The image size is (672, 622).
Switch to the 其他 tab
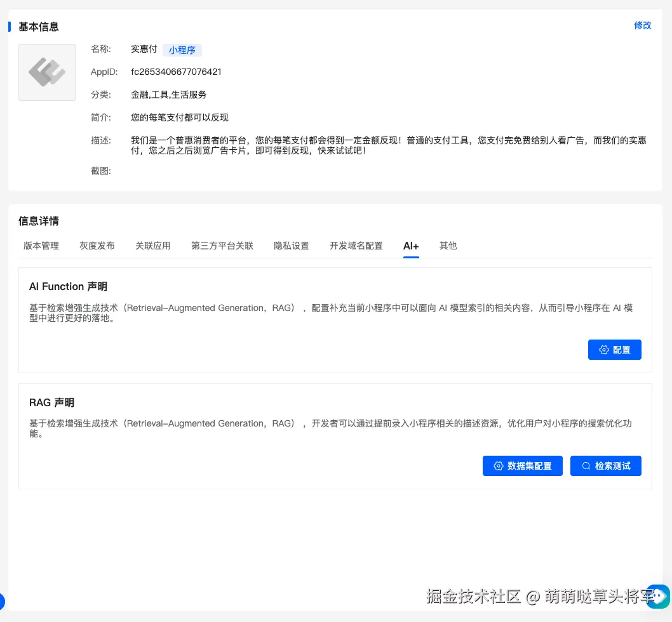tap(448, 246)
